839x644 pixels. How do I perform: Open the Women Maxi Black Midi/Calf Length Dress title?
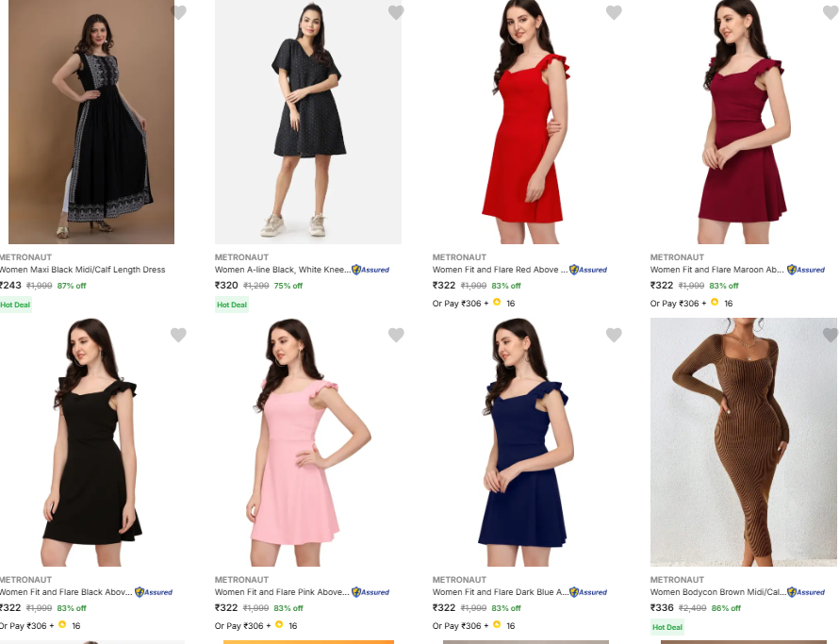[83, 270]
